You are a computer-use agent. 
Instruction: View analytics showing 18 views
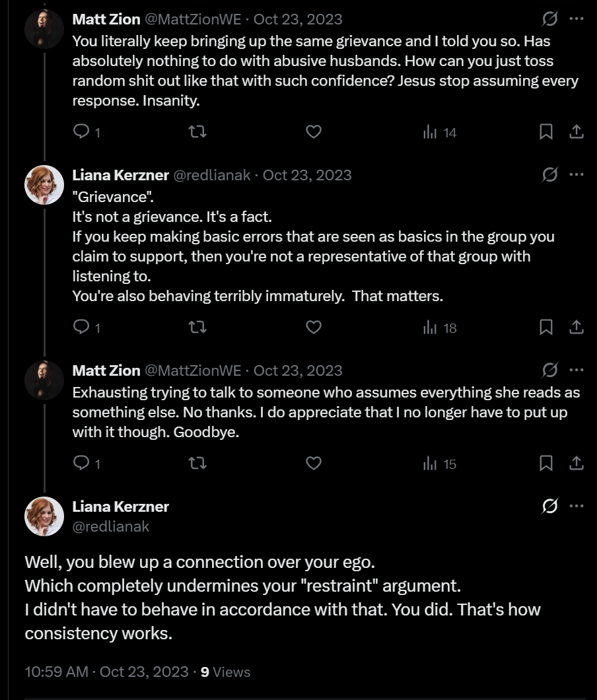(x=440, y=328)
